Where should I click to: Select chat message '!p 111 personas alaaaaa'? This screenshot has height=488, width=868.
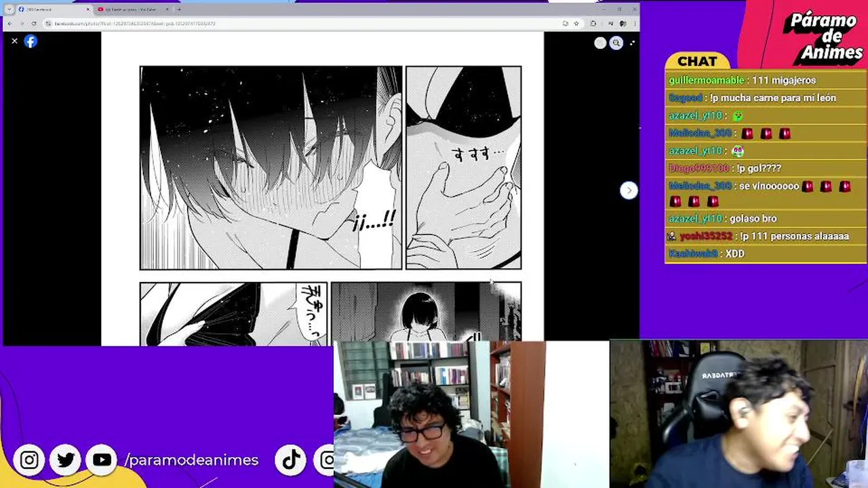coord(795,236)
